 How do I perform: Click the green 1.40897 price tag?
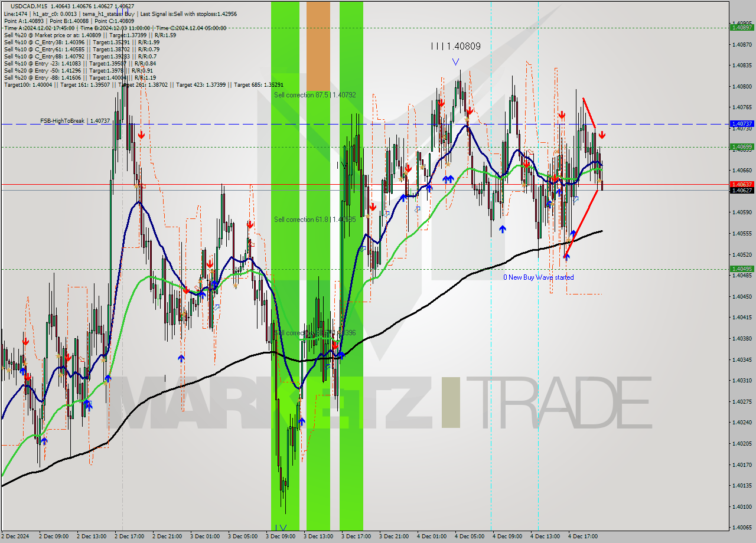pyautogui.click(x=742, y=27)
